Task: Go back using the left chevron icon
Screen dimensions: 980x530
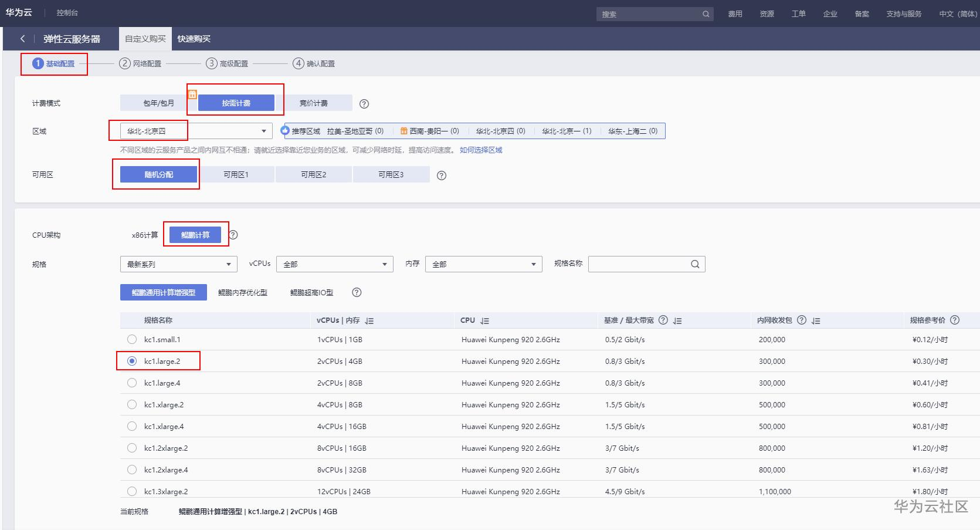Action: tap(22, 39)
